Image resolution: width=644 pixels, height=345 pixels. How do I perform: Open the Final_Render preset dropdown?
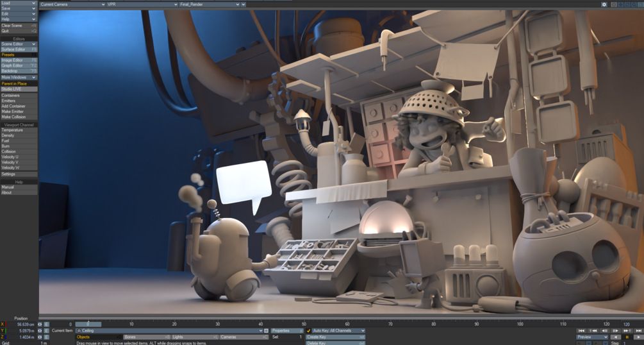pos(210,4)
